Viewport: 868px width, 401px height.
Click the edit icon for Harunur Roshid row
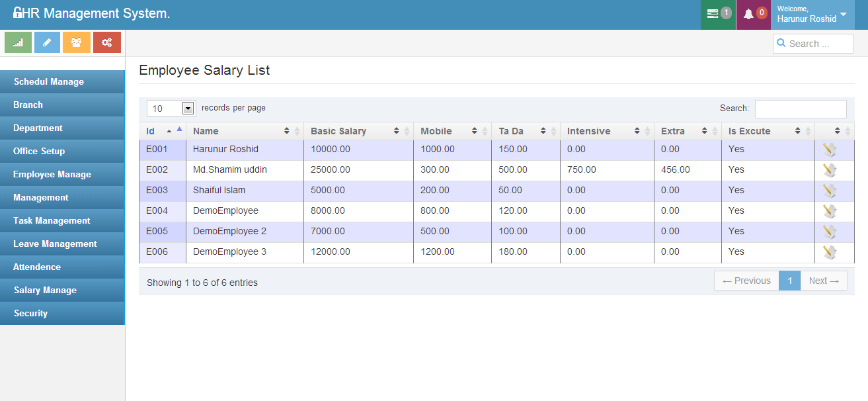(x=829, y=150)
